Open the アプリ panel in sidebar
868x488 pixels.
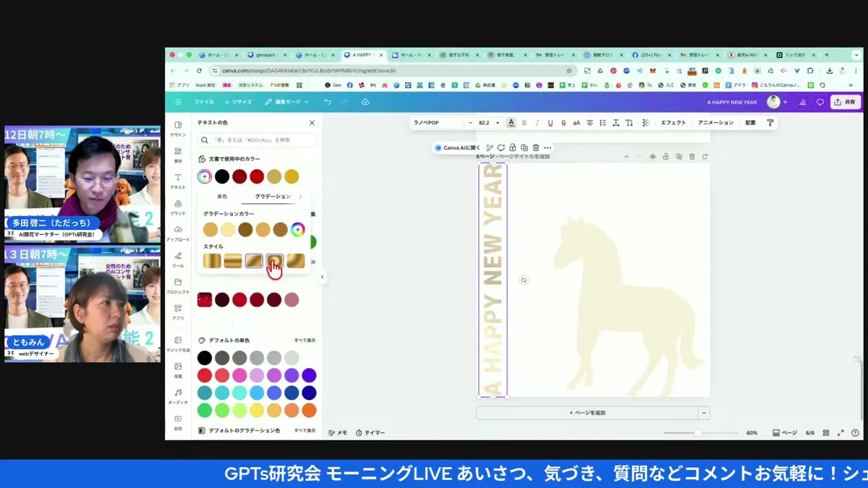(178, 312)
